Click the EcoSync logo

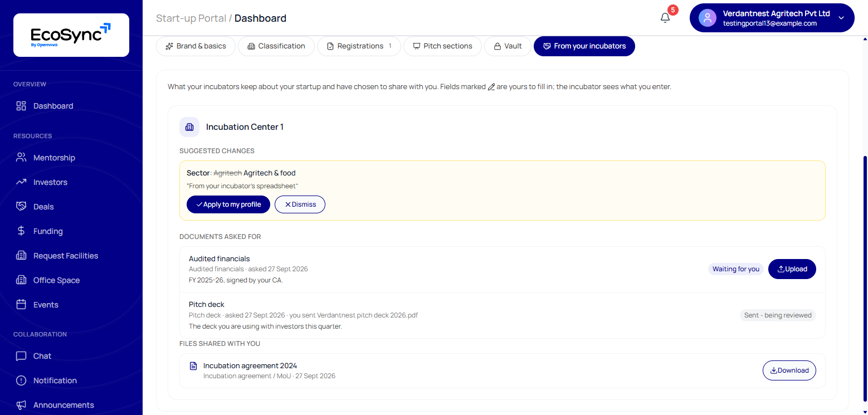(71, 35)
